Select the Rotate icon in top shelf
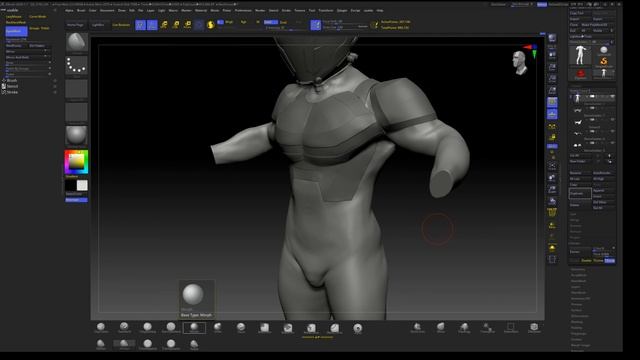640x360 pixels. [x=188, y=25]
